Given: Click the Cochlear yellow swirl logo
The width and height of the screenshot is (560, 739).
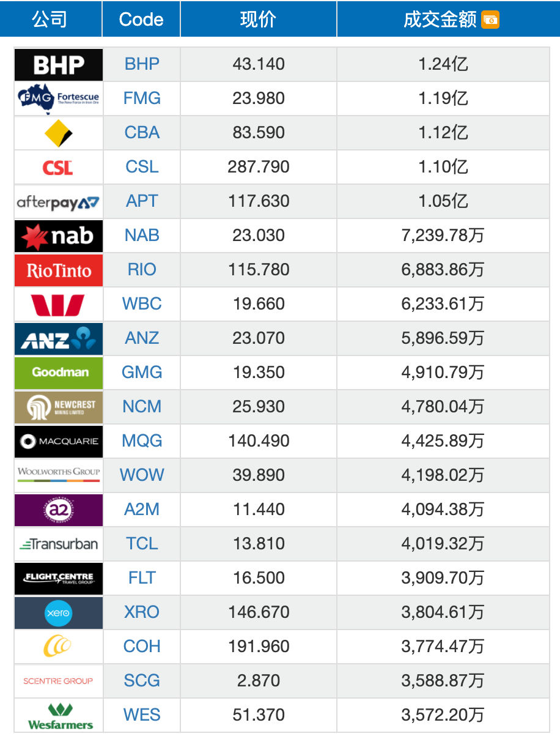Looking at the screenshot, I should pyautogui.click(x=59, y=647).
